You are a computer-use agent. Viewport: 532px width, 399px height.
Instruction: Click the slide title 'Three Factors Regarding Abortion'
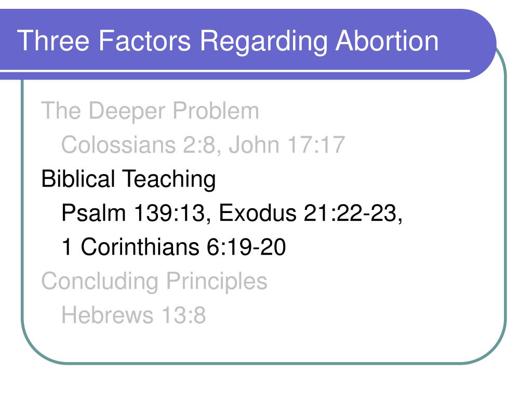click(x=228, y=42)
